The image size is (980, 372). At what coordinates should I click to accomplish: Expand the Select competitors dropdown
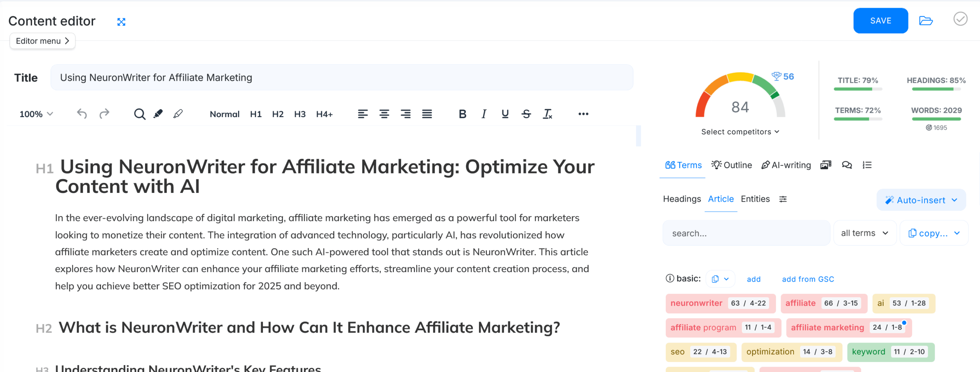740,132
